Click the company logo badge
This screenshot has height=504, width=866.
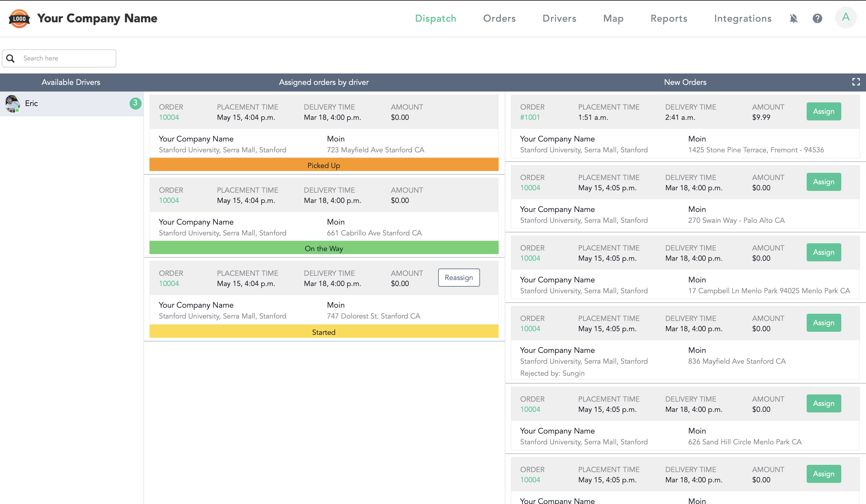coord(19,19)
